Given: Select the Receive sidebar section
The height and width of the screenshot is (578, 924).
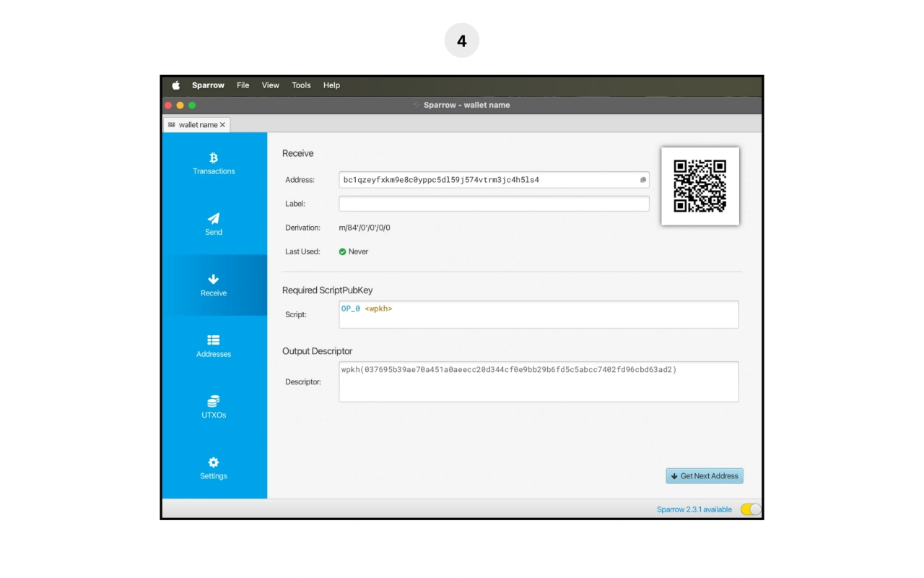Looking at the screenshot, I should (x=214, y=285).
